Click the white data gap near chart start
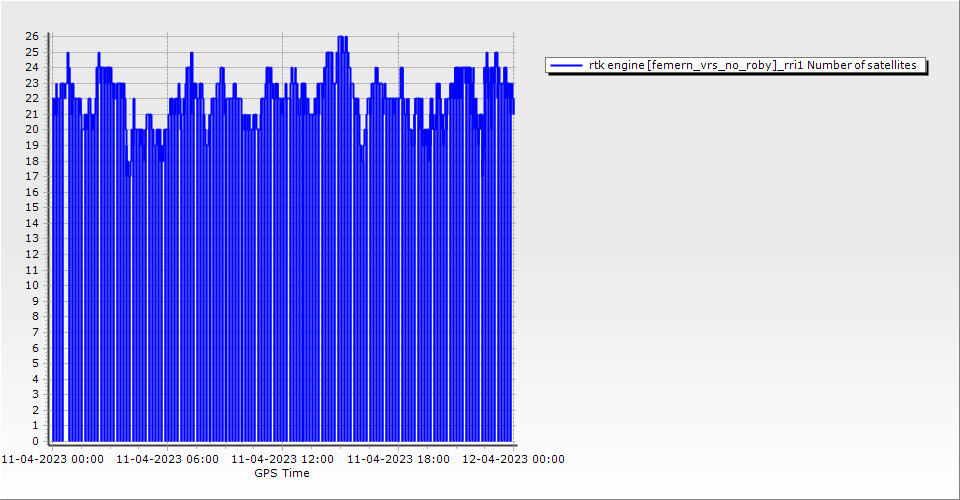Image resolution: width=960 pixels, height=500 pixels. (x=65, y=300)
